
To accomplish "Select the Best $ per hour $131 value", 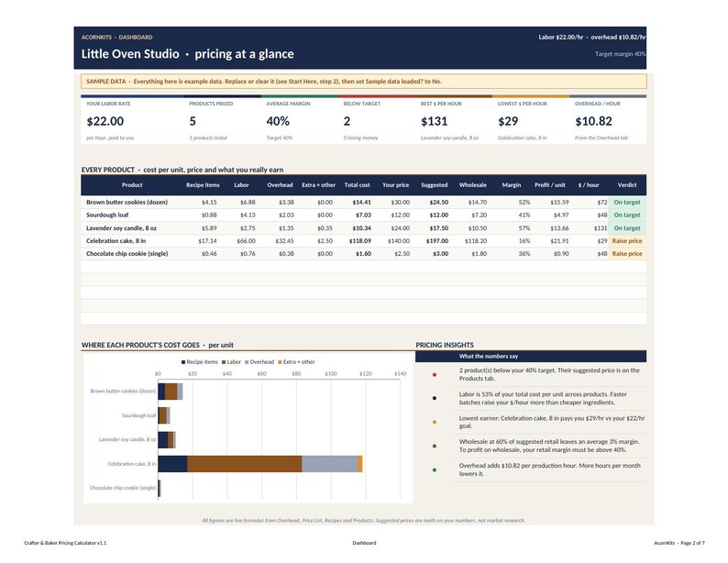I will coord(434,121).
